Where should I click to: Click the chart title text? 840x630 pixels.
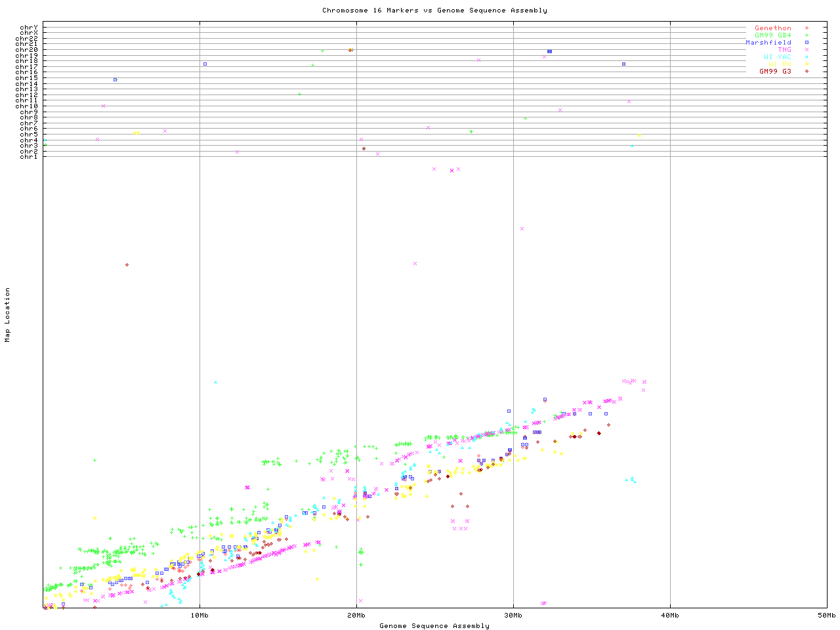[x=434, y=10]
